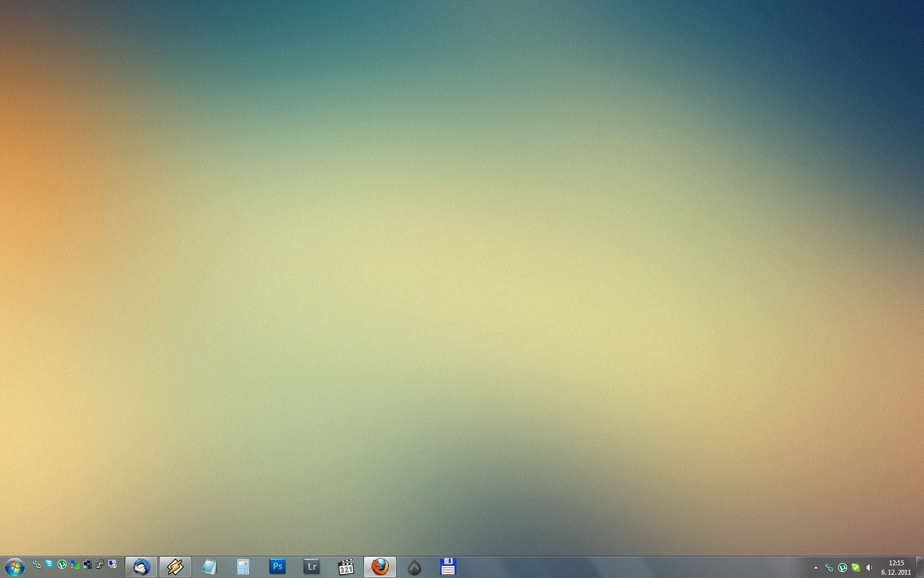This screenshot has width=924, height=578.
Task: Open the volume speaker tray icon
Action: click(x=869, y=568)
